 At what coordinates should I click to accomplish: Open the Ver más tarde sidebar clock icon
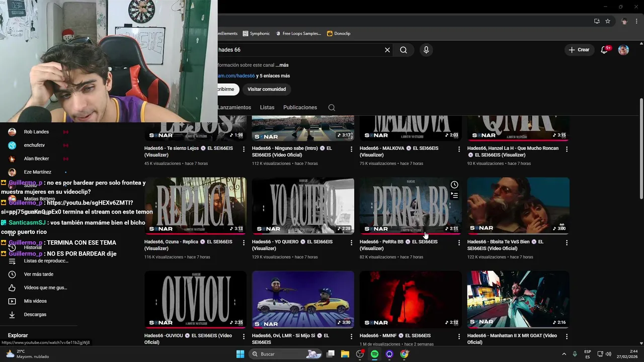click(x=12, y=275)
